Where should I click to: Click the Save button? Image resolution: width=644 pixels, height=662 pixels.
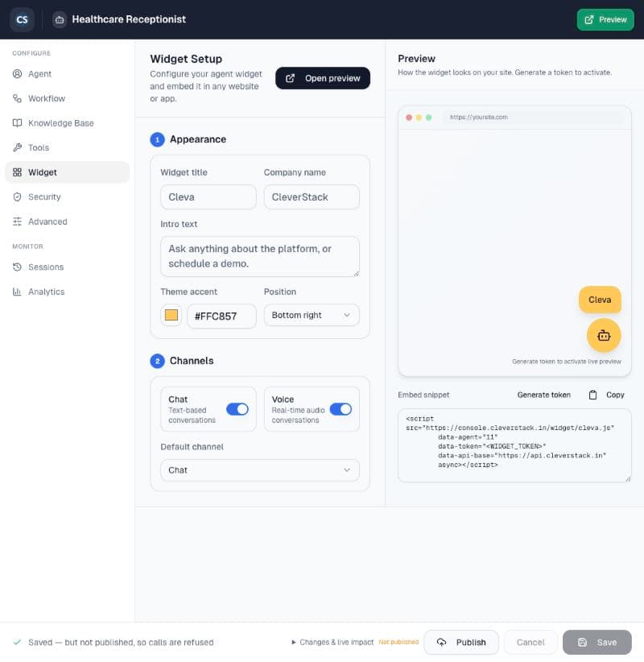click(597, 642)
